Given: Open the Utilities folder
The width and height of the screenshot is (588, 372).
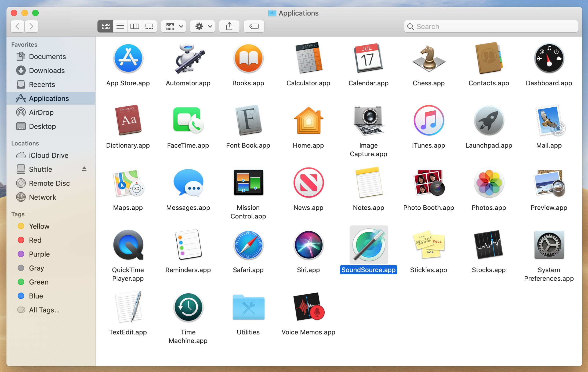Looking at the screenshot, I should [248, 307].
